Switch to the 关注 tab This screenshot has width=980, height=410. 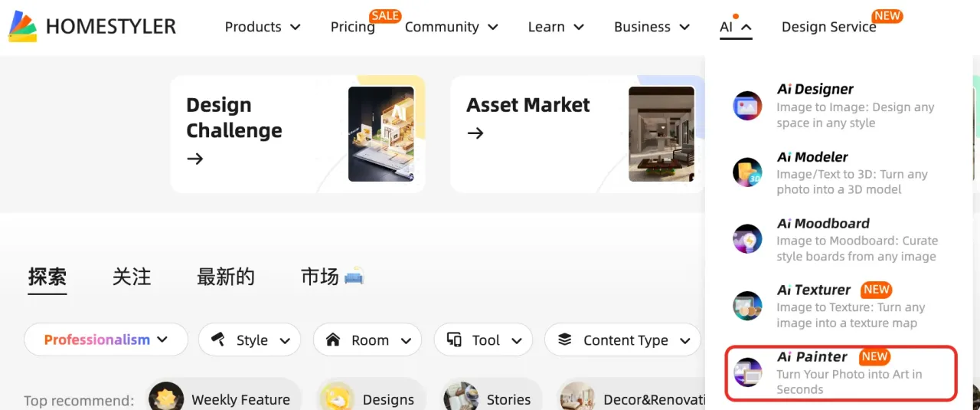[x=132, y=277]
